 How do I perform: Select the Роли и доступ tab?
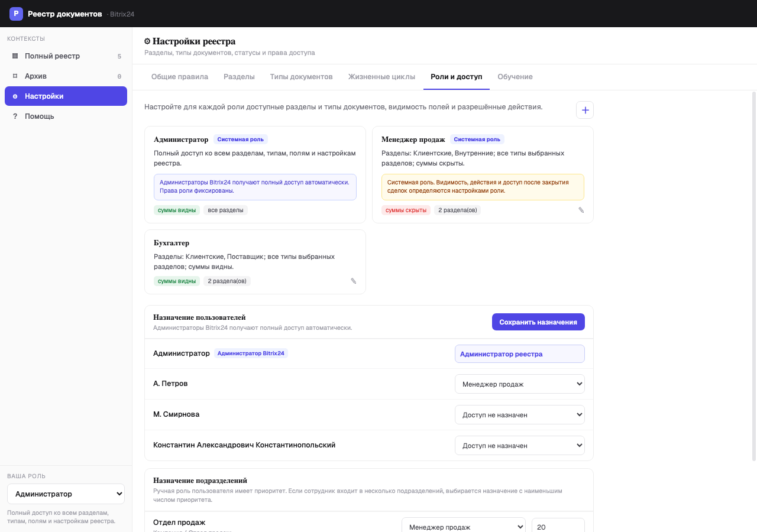click(x=457, y=77)
